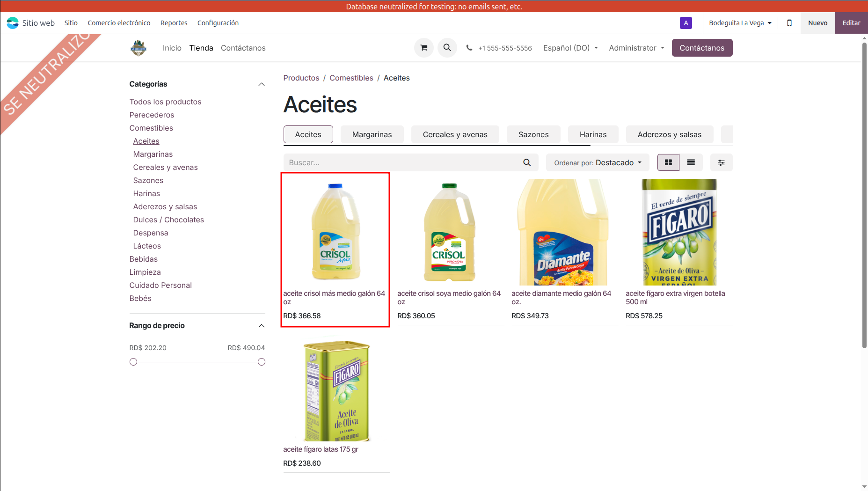Screen dimensions: 868x491
Task: Collapse the Categorías section
Action: point(262,84)
